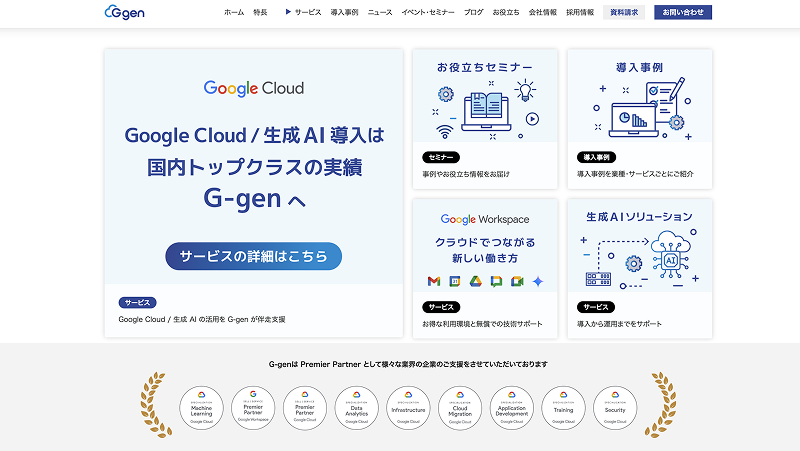Click text お得な利用環境と無償での技術サポート
This screenshot has height=451, width=800.
(482, 324)
